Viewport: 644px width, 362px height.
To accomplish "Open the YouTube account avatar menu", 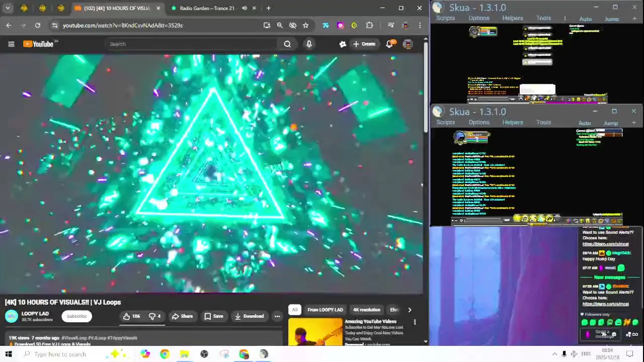I will pyautogui.click(x=408, y=44).
